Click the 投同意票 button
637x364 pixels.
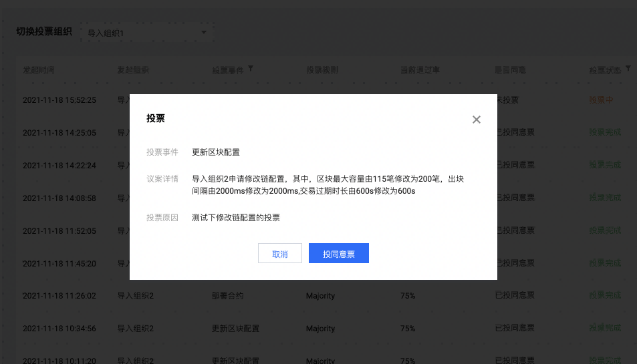pyautogui.click(x=338, y=254)
